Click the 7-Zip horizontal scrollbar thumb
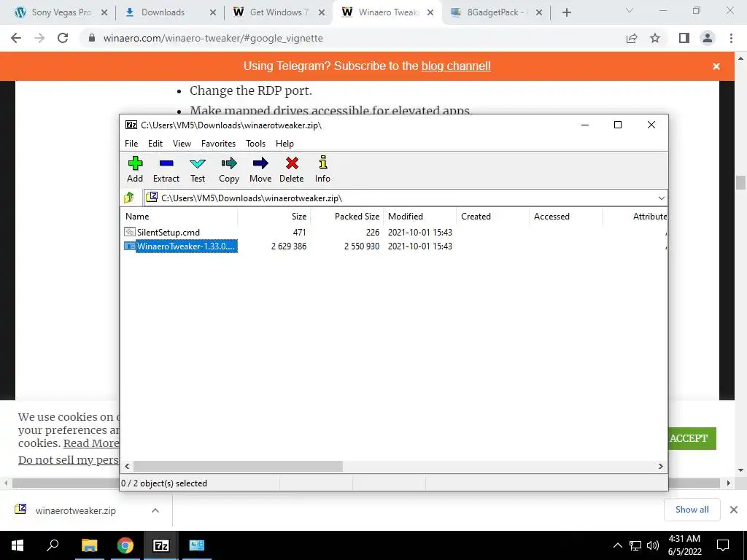 [x=238, y=466]
